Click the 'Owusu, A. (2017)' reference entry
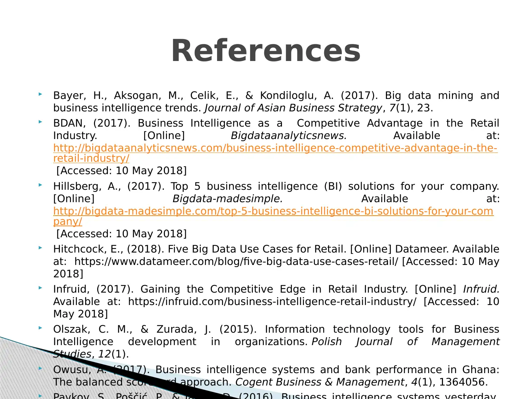532x399 pixels. (276, 376)
